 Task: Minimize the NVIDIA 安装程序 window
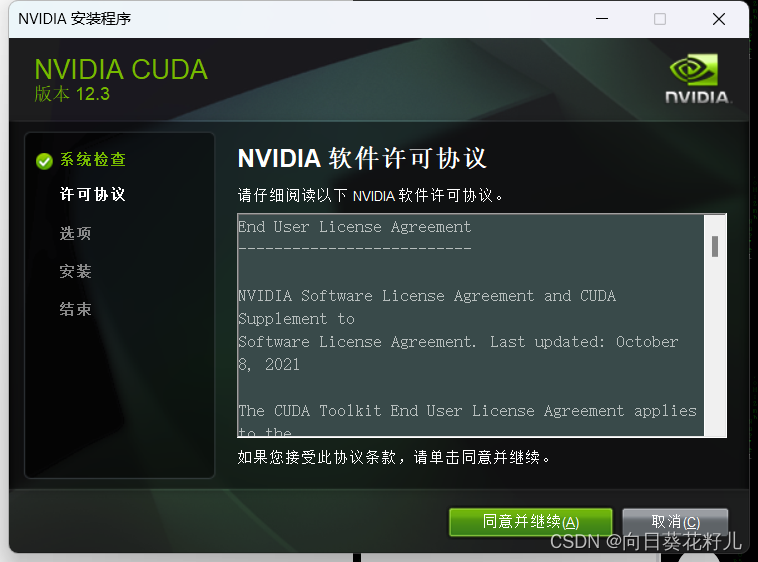tap(602, 19)
